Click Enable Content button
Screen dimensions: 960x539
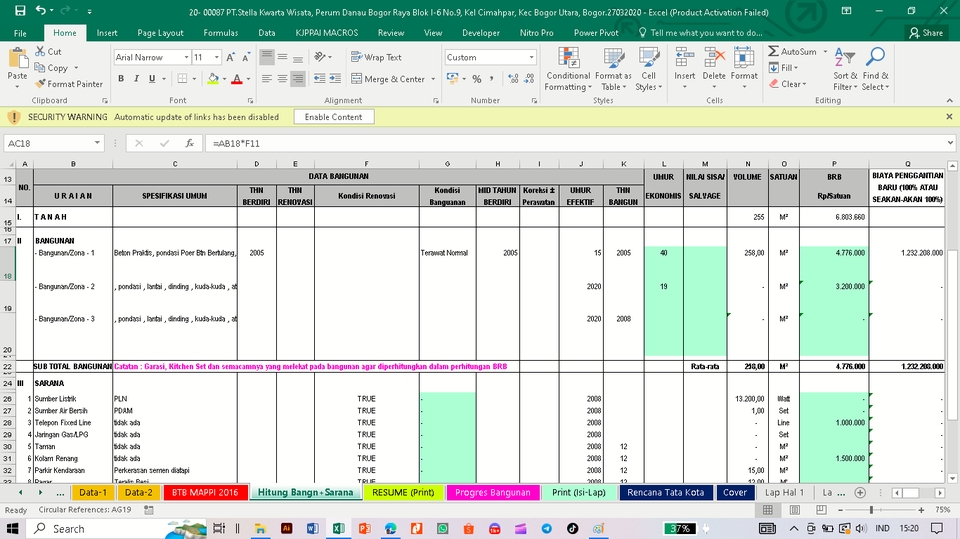(334, 117)
